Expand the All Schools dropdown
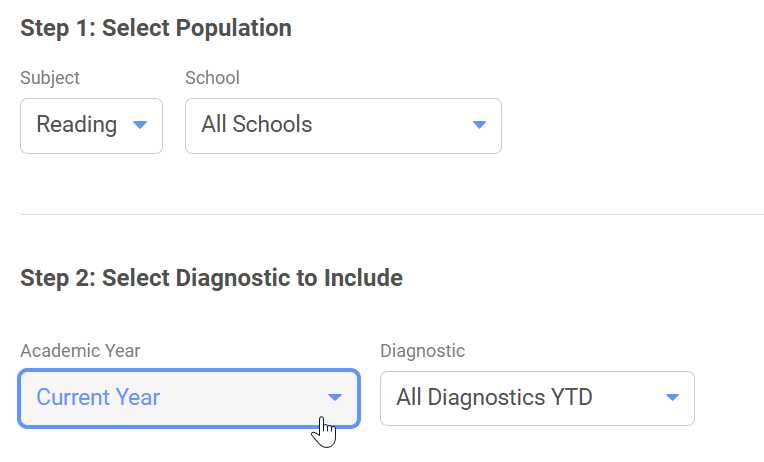The width and height of the screenshot is (764, 462). [343, 125]
